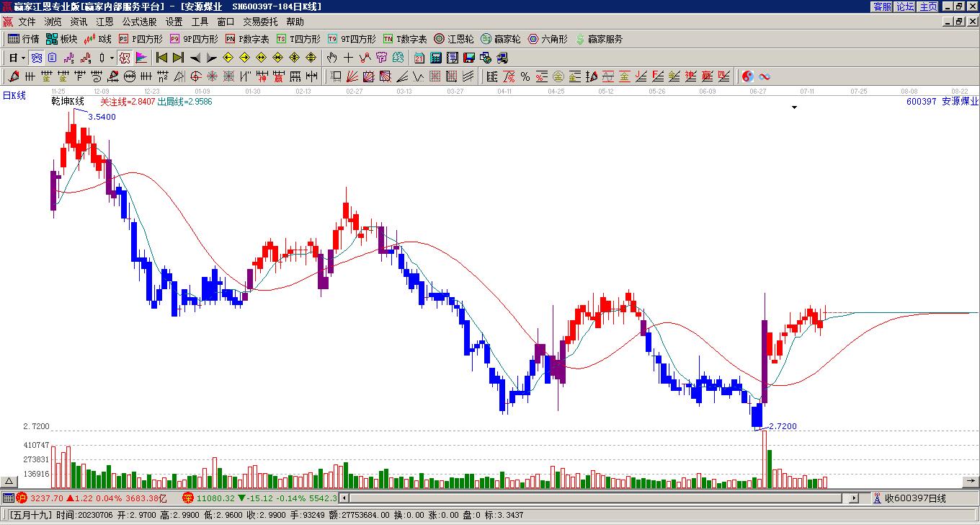Click the 论坛 forum link
This screenshot has width=980, height=525.
[905, 6]
